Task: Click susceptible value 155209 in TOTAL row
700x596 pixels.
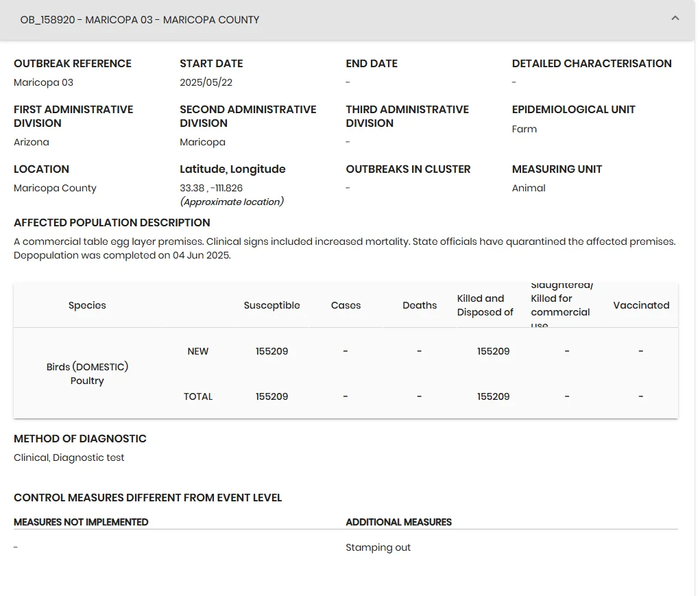Action: tap(271, 397)
